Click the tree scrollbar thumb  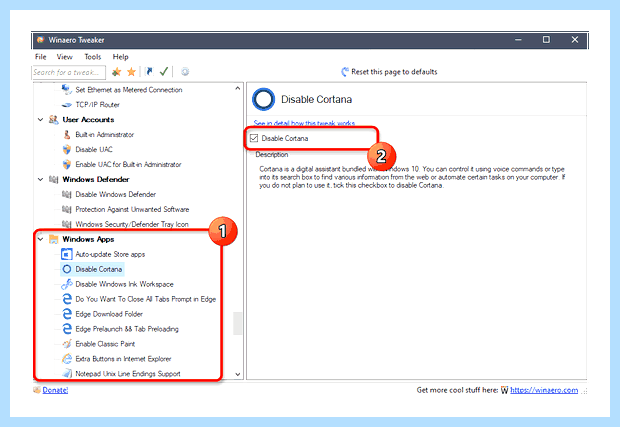[237, 323]
